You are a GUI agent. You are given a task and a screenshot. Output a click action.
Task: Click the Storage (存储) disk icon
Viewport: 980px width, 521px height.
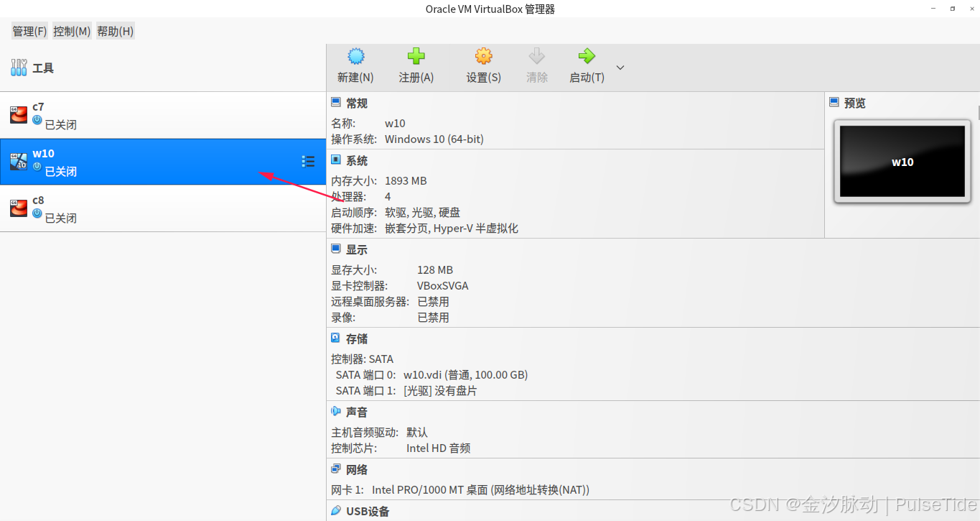coord(335,338)
